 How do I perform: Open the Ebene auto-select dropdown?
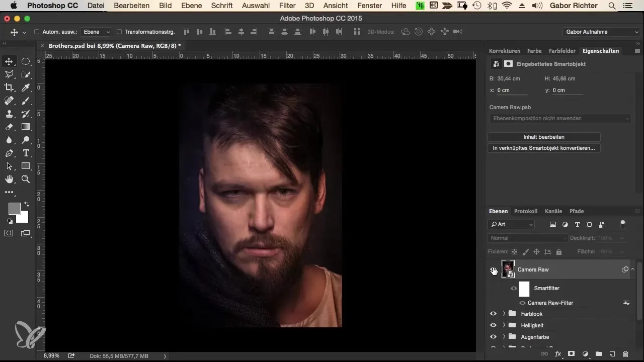click(x=97, y=32)
